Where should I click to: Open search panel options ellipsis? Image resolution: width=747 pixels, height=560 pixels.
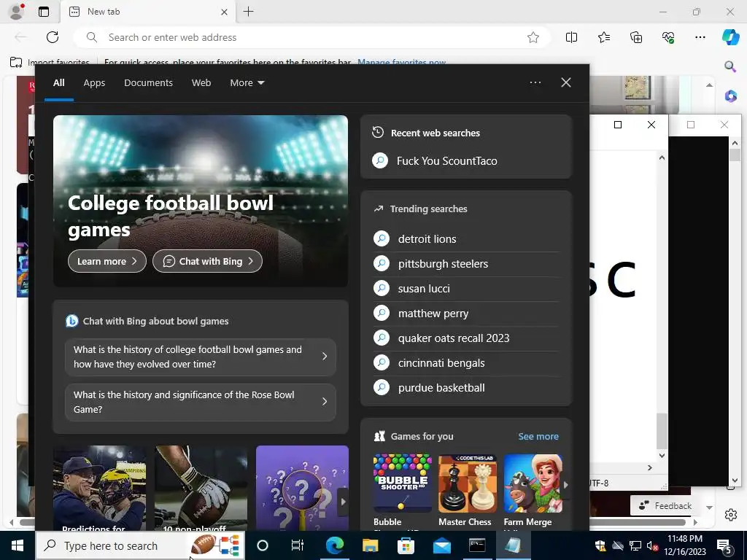click(535, 82)
